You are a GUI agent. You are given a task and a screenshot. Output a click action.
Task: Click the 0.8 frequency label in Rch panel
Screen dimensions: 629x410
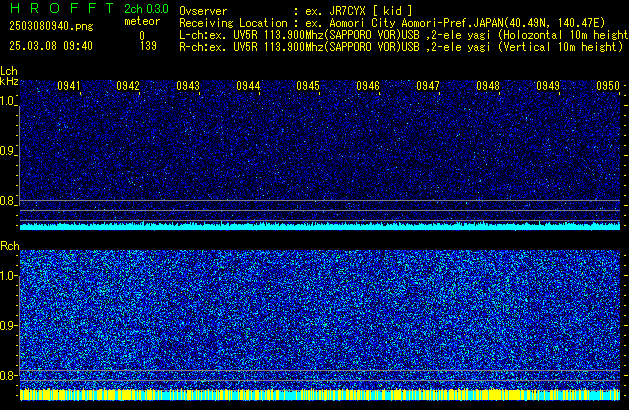(8, 375)
